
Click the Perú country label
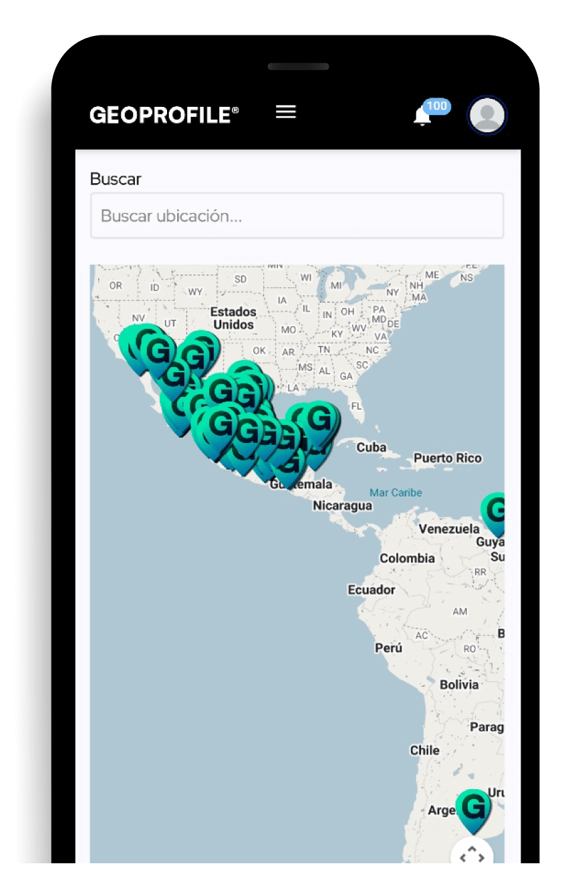[x=389, y=648]
